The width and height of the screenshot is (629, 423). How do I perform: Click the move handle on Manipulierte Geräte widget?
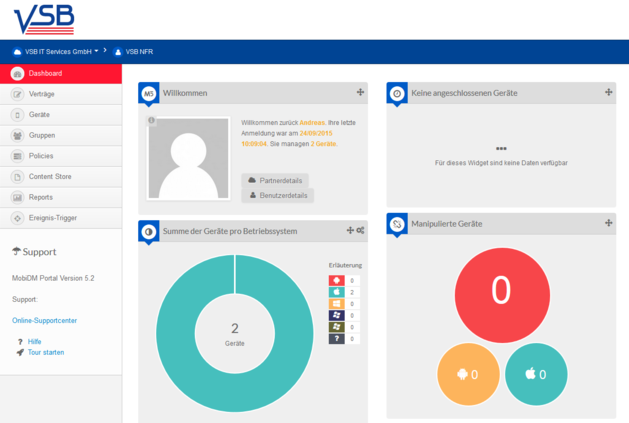click(x=609, y=223)
